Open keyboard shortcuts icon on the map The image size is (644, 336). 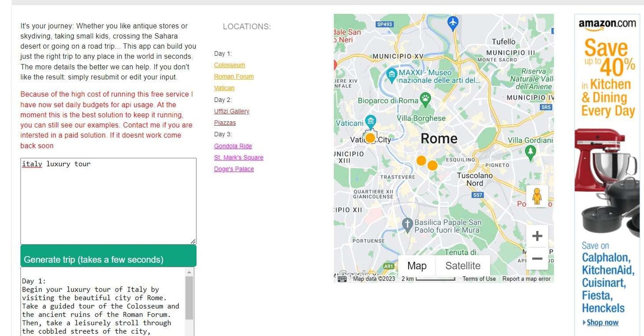coord(342,279)
